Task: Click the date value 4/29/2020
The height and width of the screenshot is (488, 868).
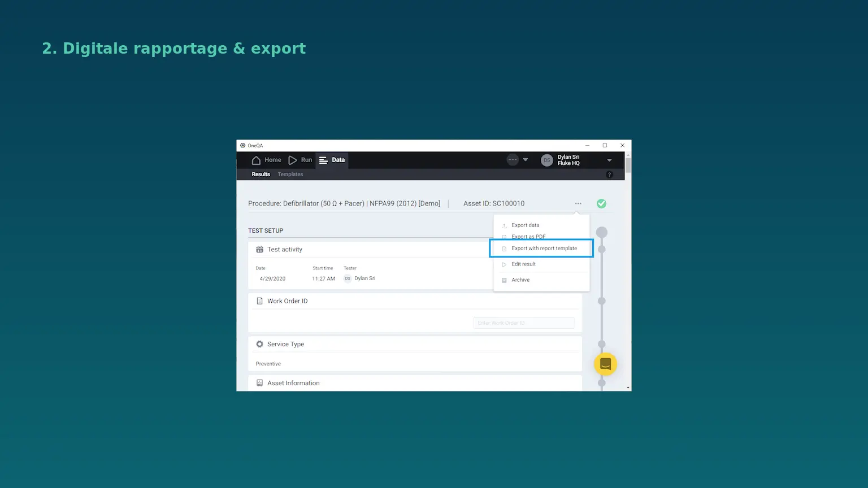Action: coord(272,278)
